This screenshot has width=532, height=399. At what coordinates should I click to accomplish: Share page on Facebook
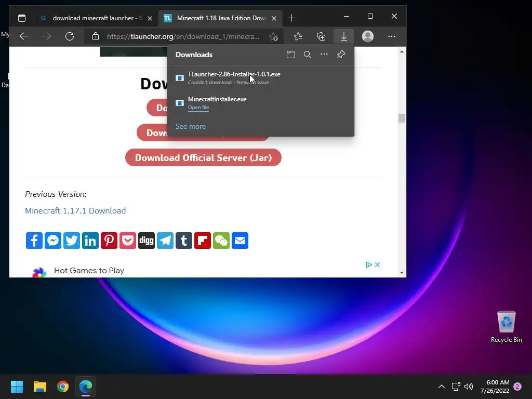[x=34, y=241]
